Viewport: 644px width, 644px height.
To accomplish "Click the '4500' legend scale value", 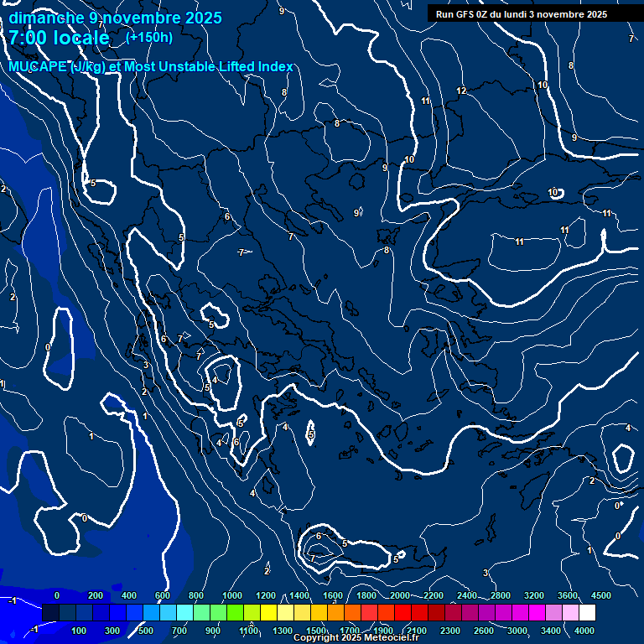I will [601, 595].
